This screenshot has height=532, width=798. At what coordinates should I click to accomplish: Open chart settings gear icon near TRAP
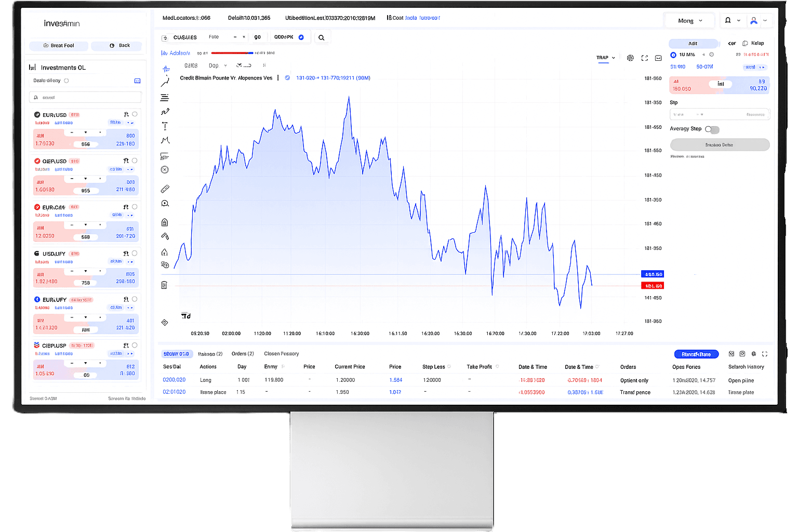coord(630,58)
